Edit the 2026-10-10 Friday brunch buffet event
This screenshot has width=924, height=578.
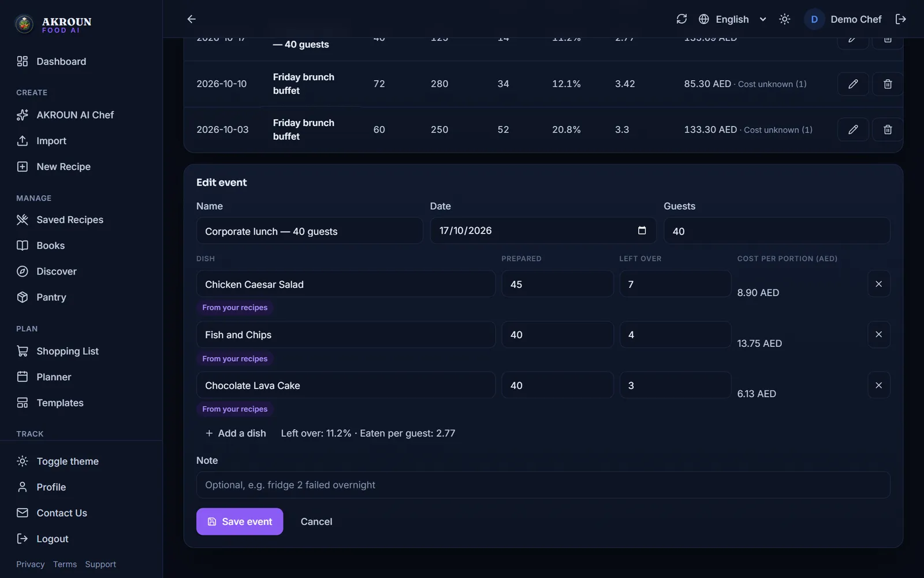[852, 84]
